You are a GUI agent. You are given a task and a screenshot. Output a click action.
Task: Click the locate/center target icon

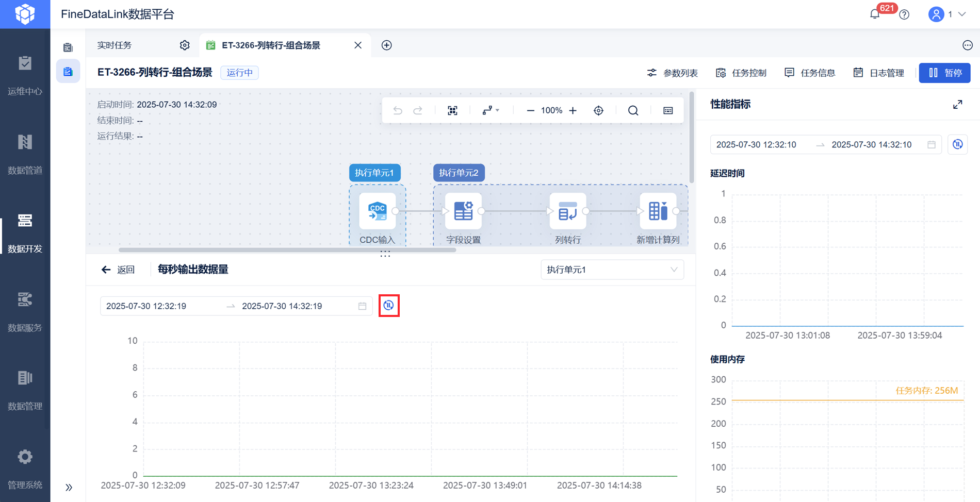(x=598, y=110)
